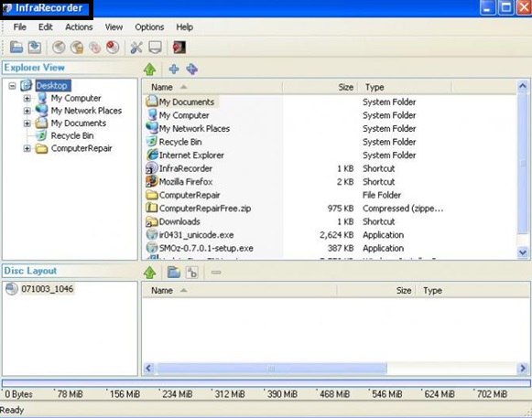Click the blue plus Add selected icon
This screenshot has width=532, height=418.
point(174,70)
